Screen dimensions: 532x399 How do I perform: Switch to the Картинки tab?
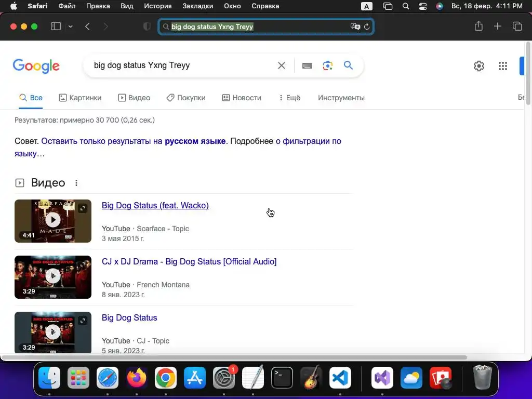[80, 98]
